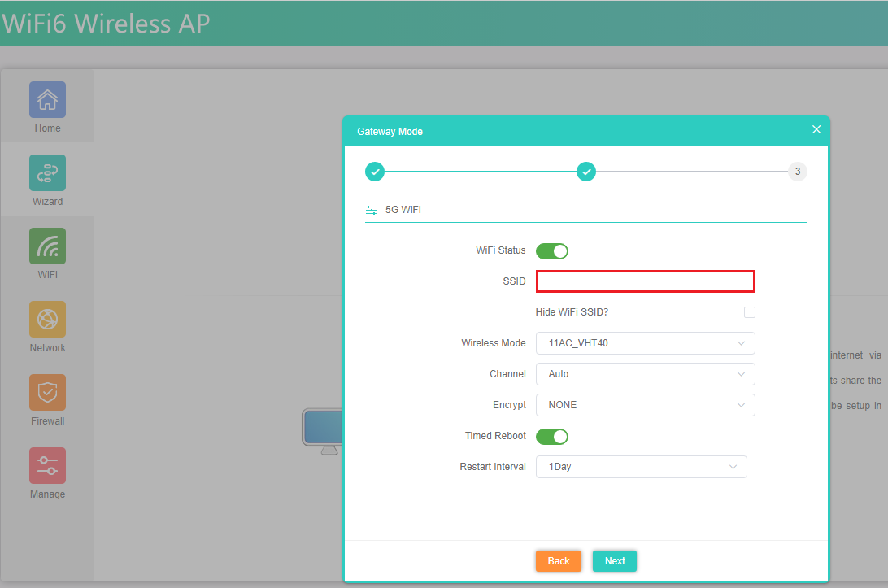Click the step 3 indicator circle
This screenshot has height=588, width=888.
click(x=798, y=172)
